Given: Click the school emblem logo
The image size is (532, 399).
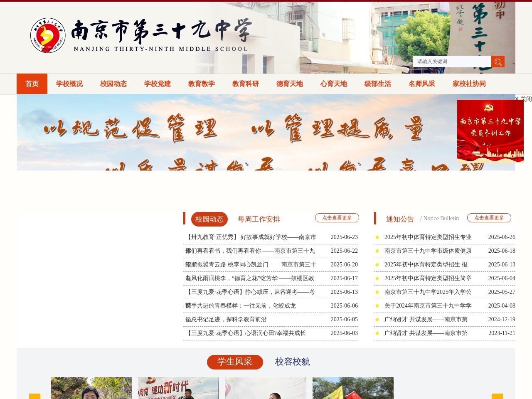Looking at the screenshot, I should coord(48,35).
